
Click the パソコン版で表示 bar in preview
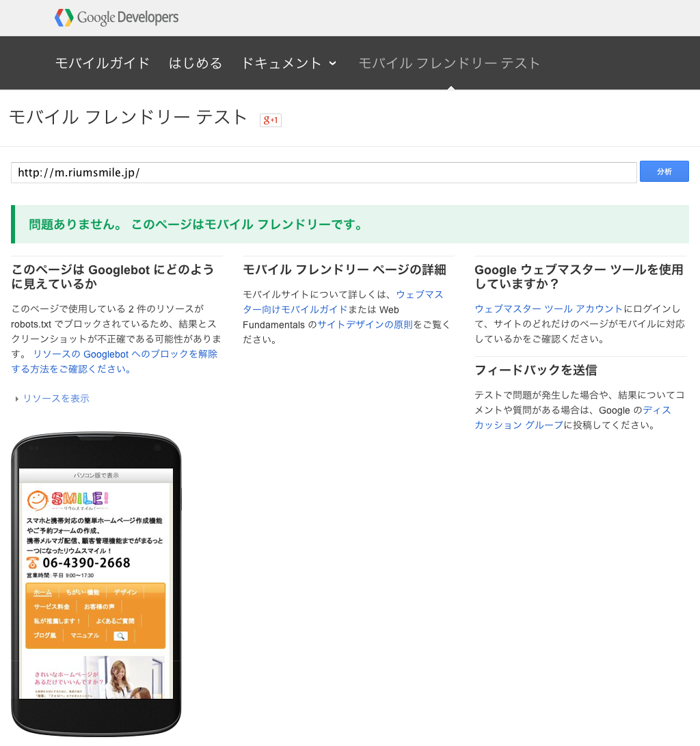tap(96, 475)
